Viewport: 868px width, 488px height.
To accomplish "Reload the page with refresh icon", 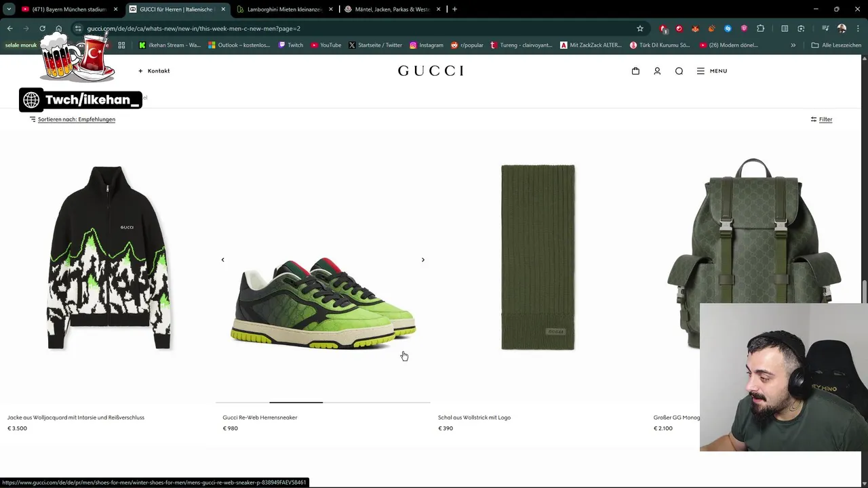I will tap(42, 28).
